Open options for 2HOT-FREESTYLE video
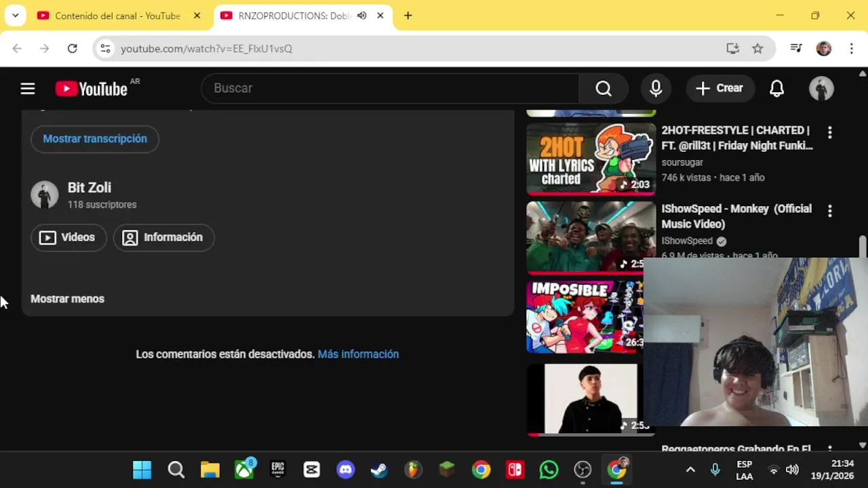Screen dimensions: 868x488 pos(829,132)
